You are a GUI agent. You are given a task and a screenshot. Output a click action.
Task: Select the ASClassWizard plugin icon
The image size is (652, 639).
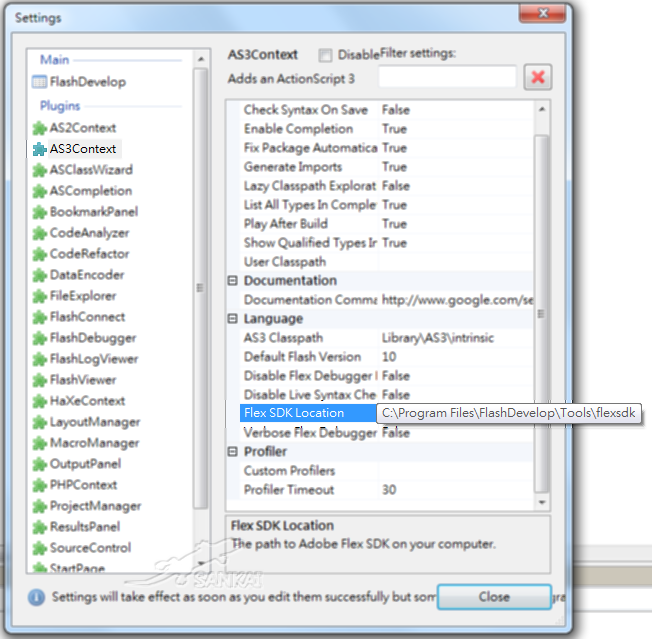click(x=40, y=170)
